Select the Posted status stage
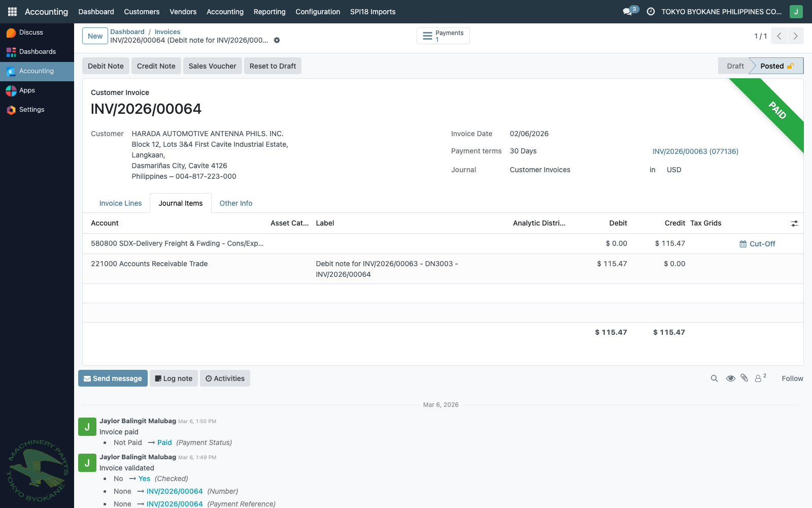The width and height of the screenshot is (812, 508). 776,66
